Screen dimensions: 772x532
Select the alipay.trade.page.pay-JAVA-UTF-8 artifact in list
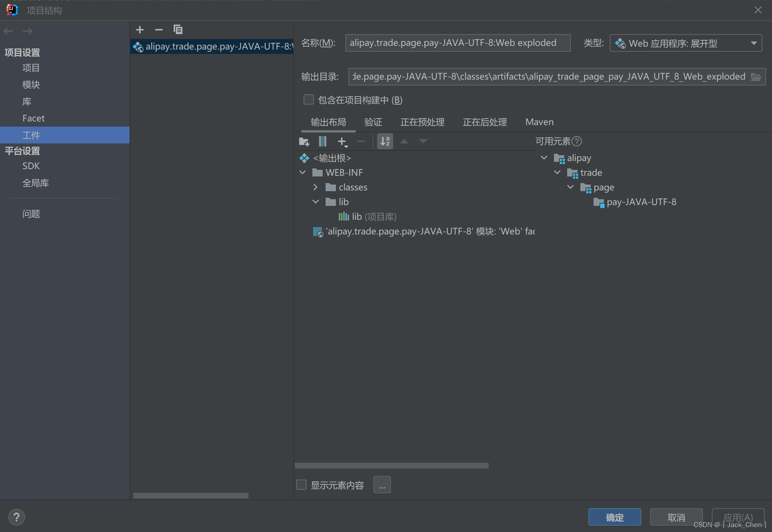pos(212,47)
